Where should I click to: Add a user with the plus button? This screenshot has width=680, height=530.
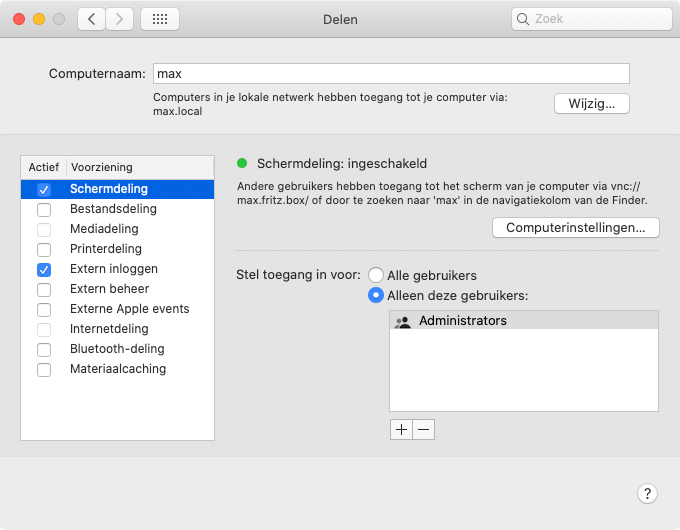point(401,429)
